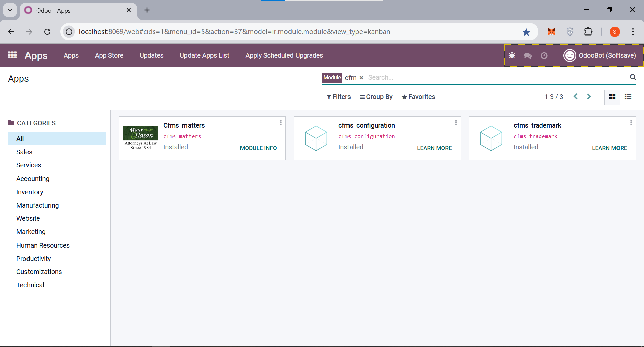
Task: Go to next page of results
Action: point(589,97)
